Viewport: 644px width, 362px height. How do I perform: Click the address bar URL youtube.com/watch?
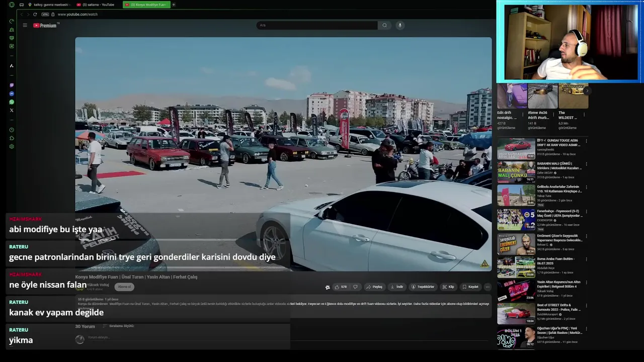tap(77, 14)
